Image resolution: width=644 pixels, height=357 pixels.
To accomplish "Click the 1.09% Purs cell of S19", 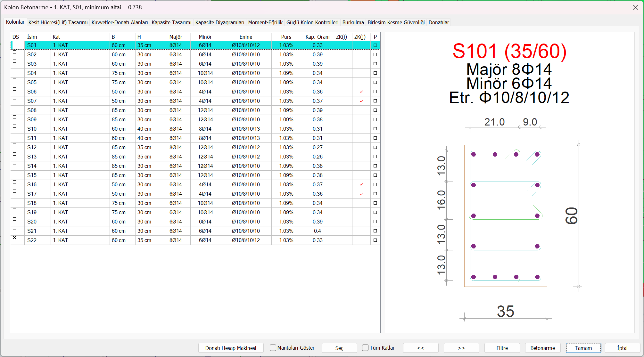I will [286, 212].
